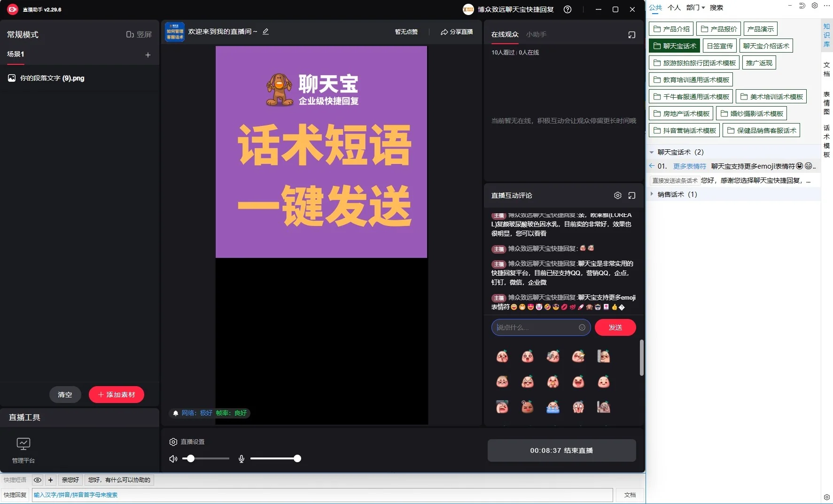Switch to the 小助手 assistant tab
Screen dimensions: 833x504
[x=536, y=34]
